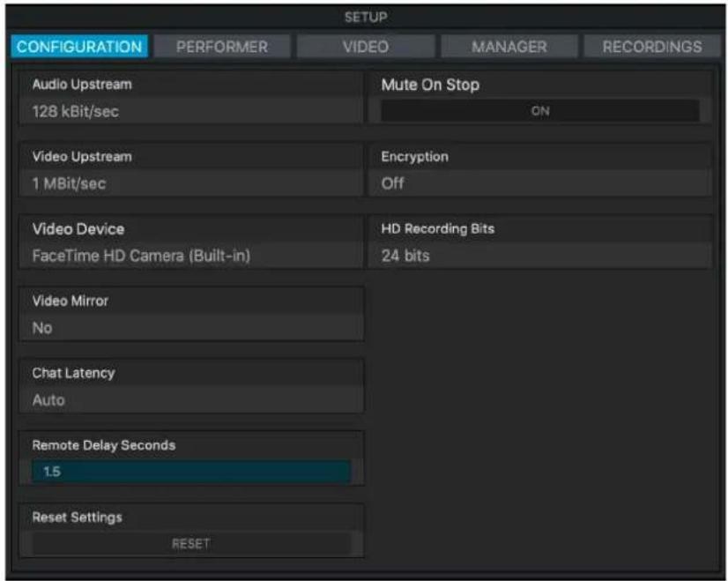Open the Recordings tab
The image size is (728, 581).
coord(652,47)
